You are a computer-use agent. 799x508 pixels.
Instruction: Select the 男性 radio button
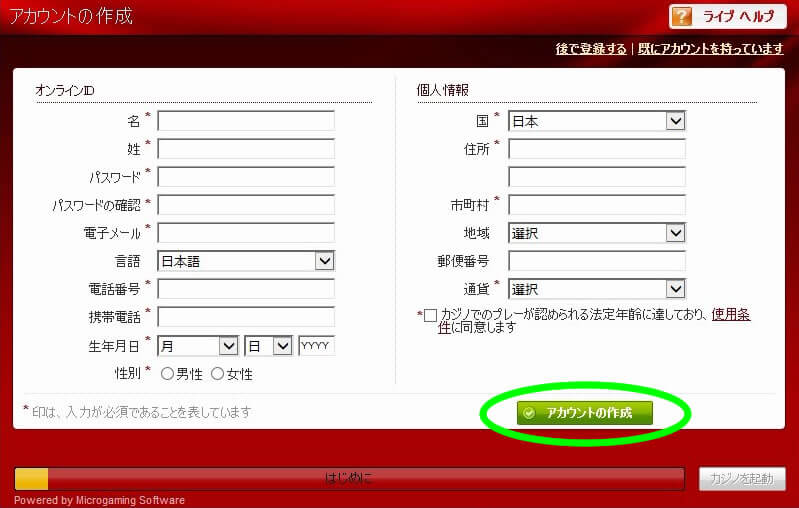coord(167,374)
